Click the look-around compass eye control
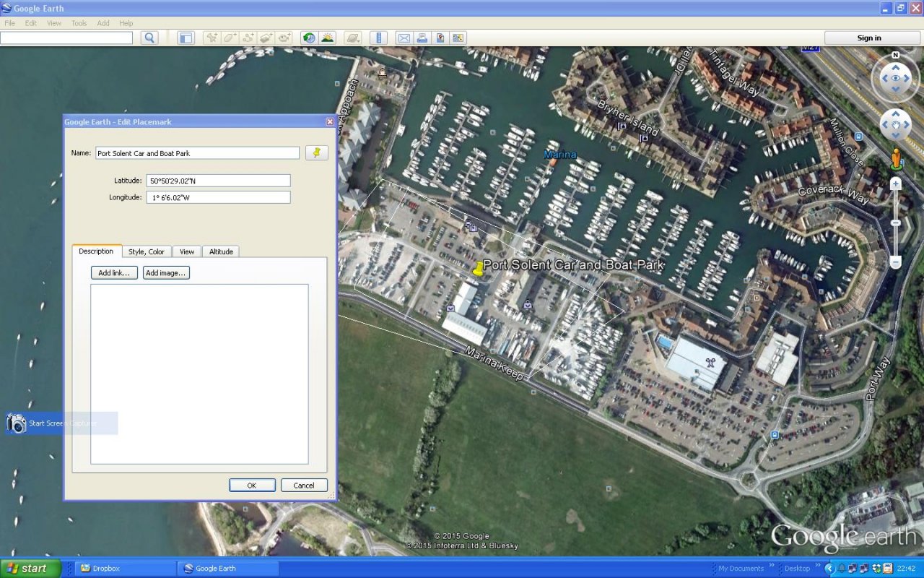The image size is (924, 578). [896, 78]
